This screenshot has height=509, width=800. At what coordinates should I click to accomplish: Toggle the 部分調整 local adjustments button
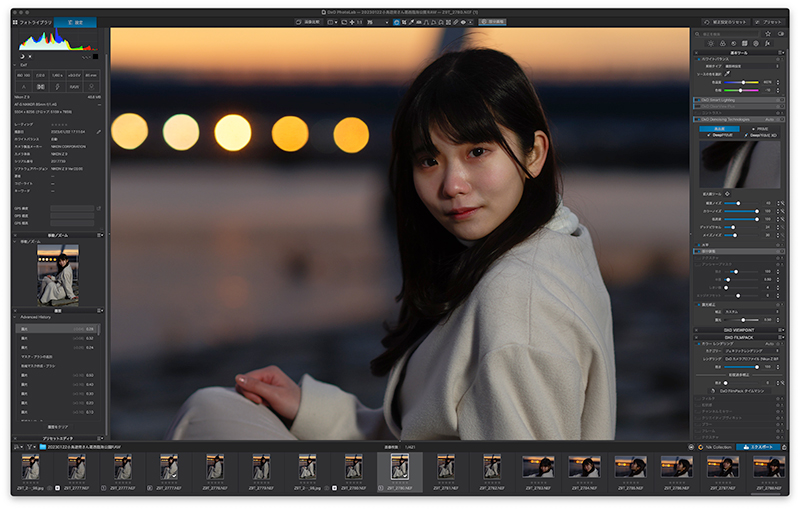point(492,22)
